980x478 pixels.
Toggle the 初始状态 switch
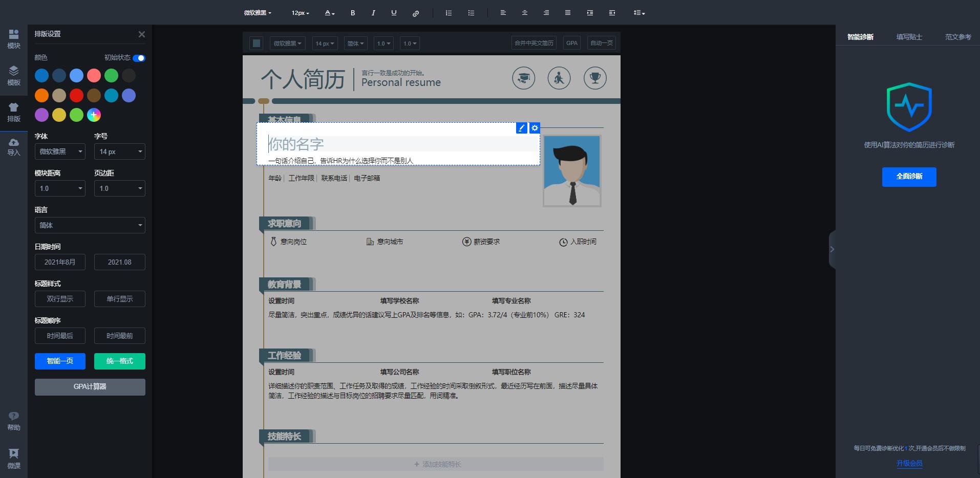139,58
